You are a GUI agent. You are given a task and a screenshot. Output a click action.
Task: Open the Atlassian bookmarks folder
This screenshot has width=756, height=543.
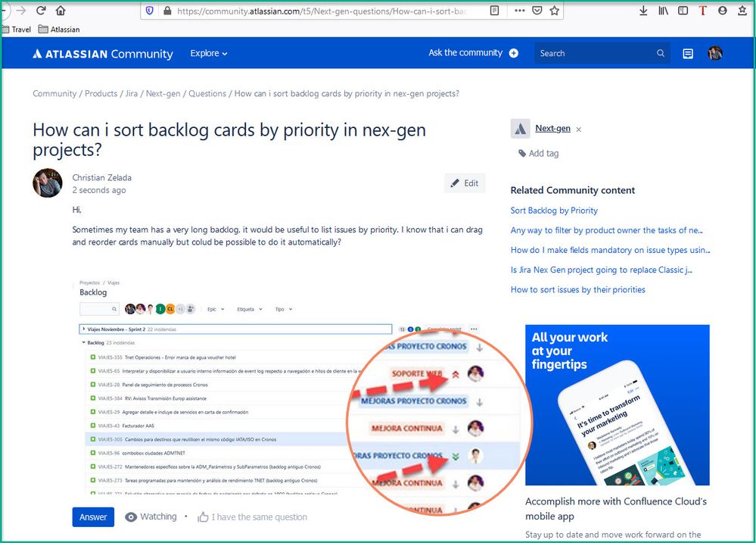pyautogui.click(x=59, y=30)
